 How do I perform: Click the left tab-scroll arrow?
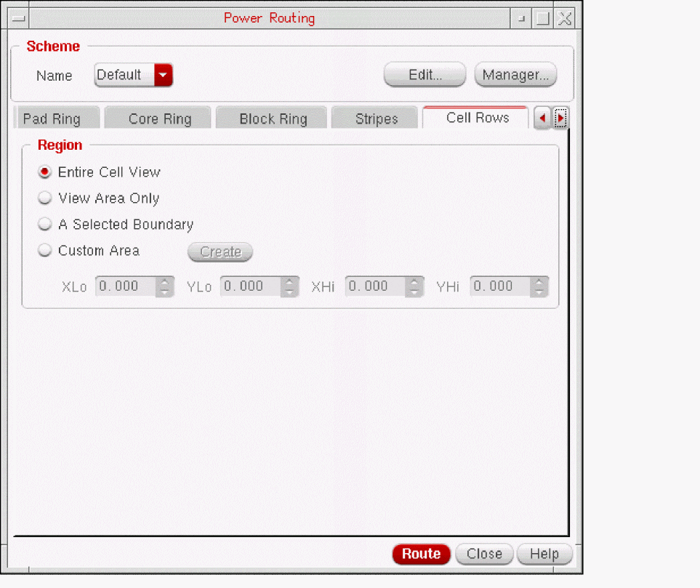click(542, 118)
